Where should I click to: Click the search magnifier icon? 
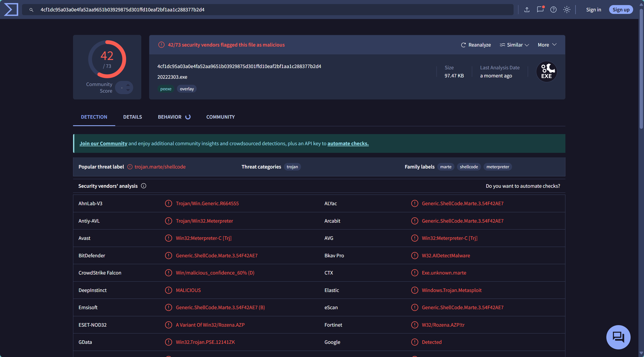(x=31, y=10)
